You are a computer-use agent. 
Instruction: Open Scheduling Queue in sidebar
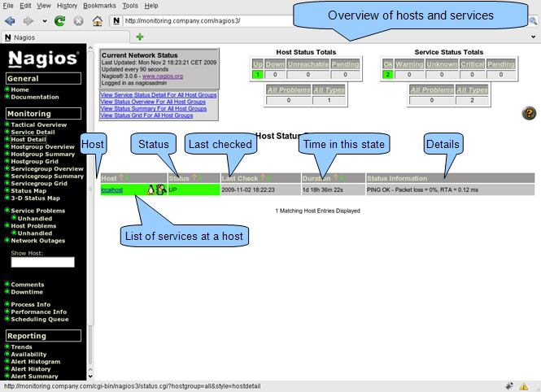click(x=40, y=320)
